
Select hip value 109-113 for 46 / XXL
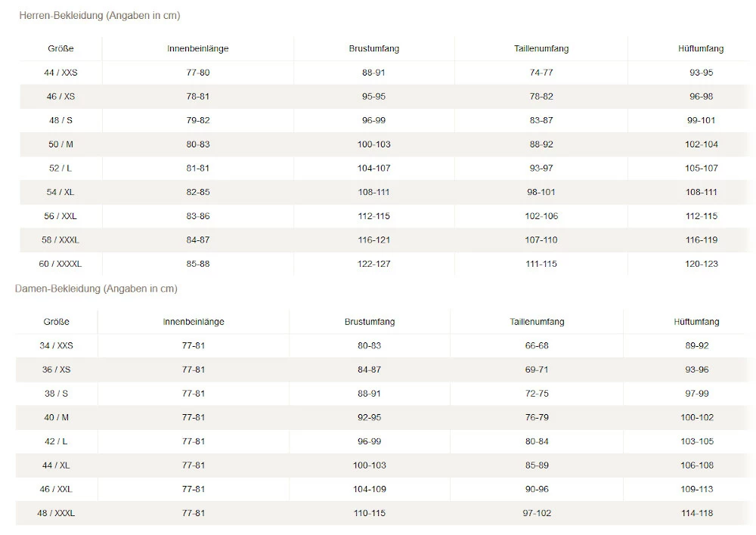click(696, 489)
